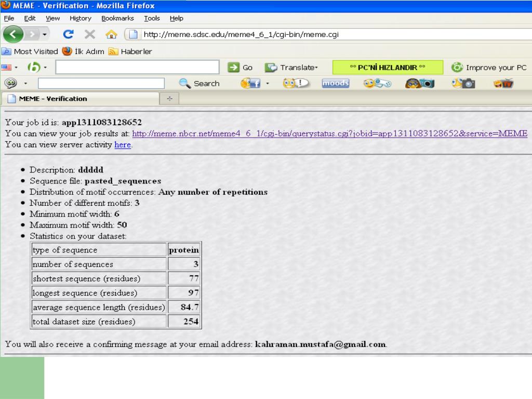The image size is (532, 399).
Task: Click the 'number of sequences' cell
Action: coord(99,264)
